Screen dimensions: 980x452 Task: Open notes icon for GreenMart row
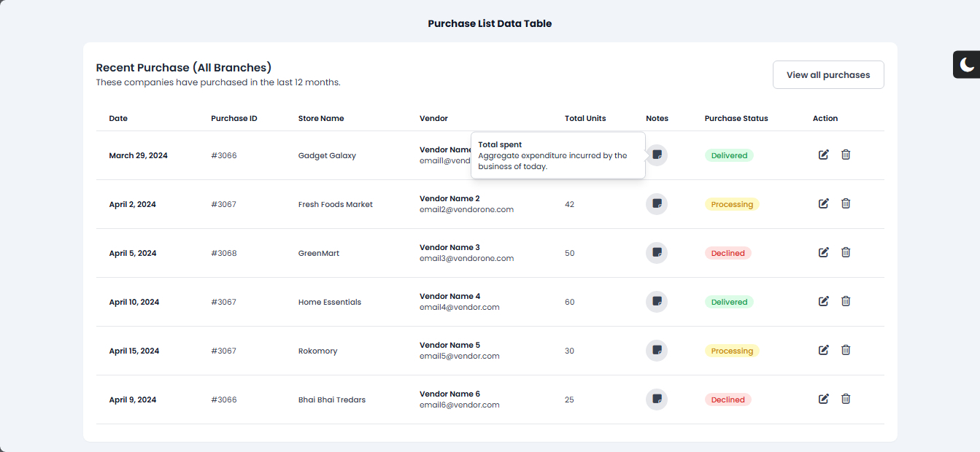click(657, 253)
